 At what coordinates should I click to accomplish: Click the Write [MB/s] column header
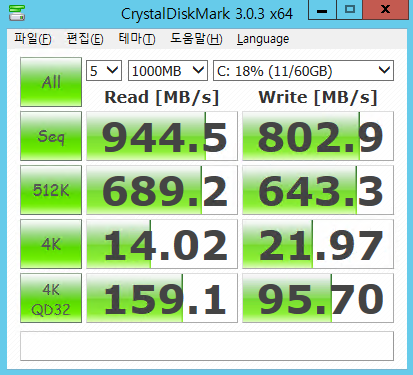[x=318, y=98]
